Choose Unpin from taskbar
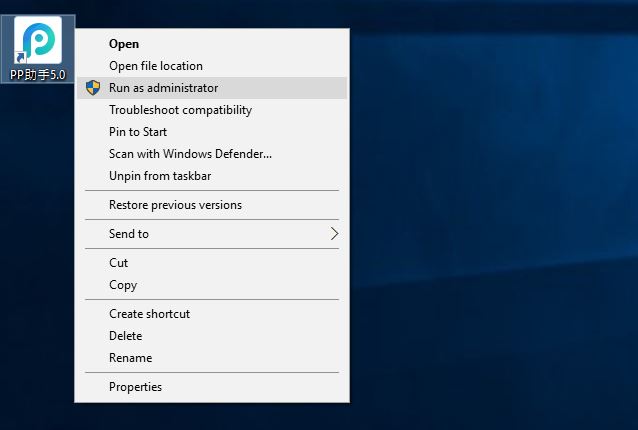This screenshot has height=430, width=638. pos(160,176)
